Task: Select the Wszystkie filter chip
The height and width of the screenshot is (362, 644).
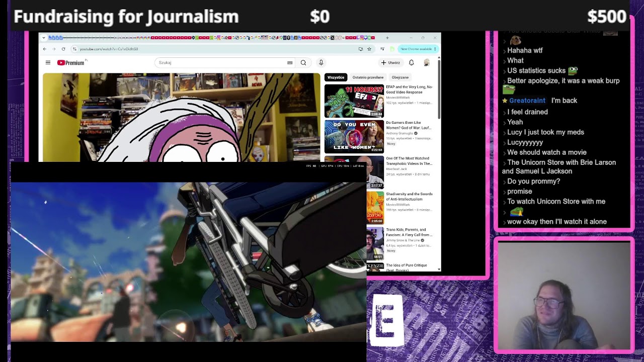Action: point(336,77)
